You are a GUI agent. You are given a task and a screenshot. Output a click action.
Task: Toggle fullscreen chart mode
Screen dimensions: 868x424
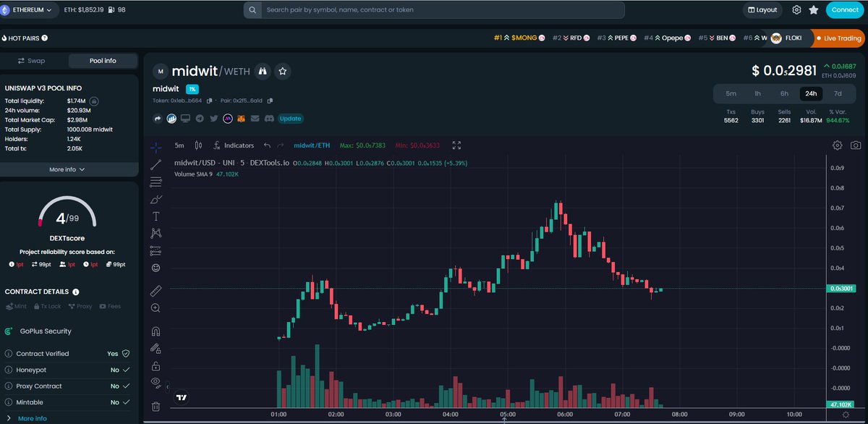pos(456,145)
